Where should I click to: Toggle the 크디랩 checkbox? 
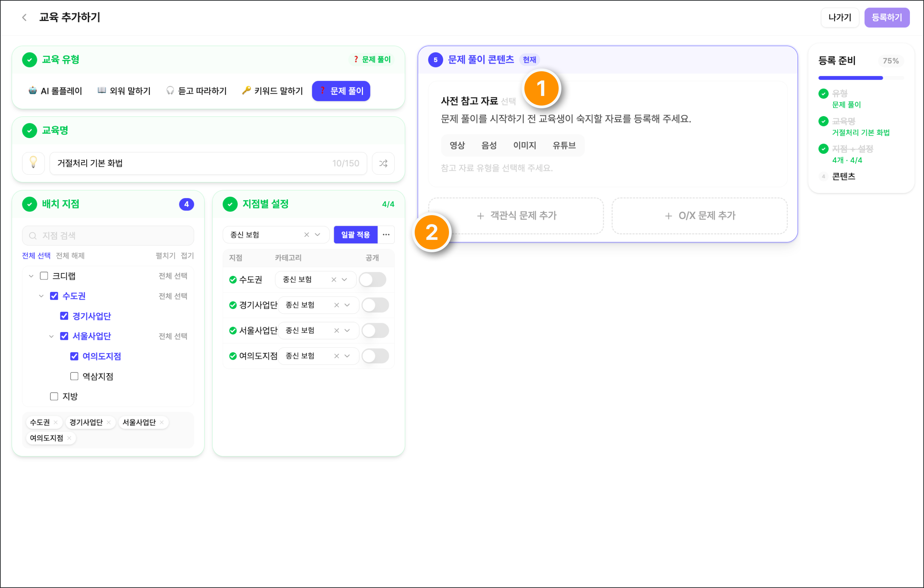pos(44,276)
